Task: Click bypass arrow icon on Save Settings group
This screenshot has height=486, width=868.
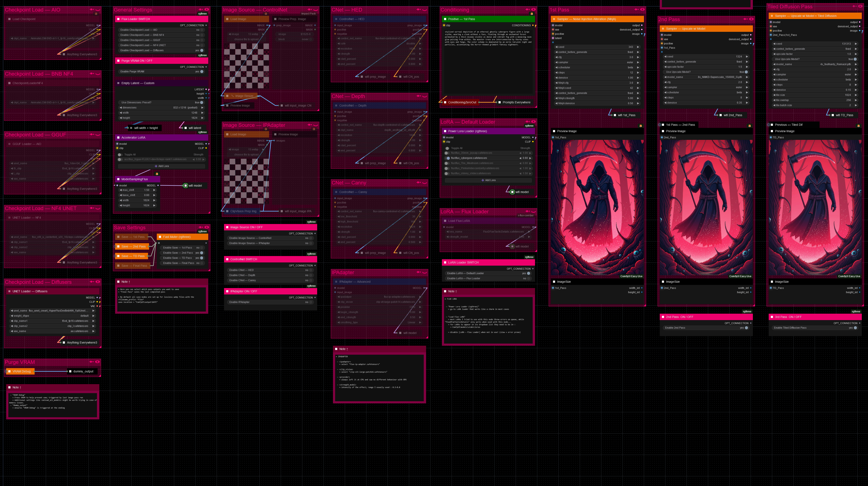Action: click(201, 227)
